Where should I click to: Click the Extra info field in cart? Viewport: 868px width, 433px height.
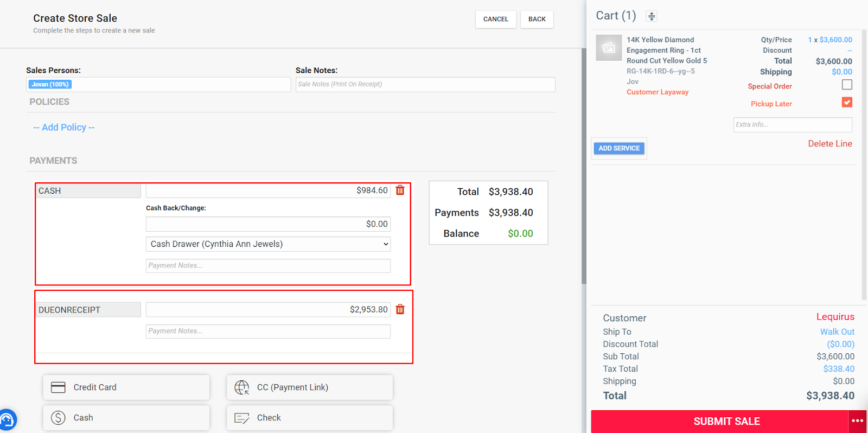793,125
